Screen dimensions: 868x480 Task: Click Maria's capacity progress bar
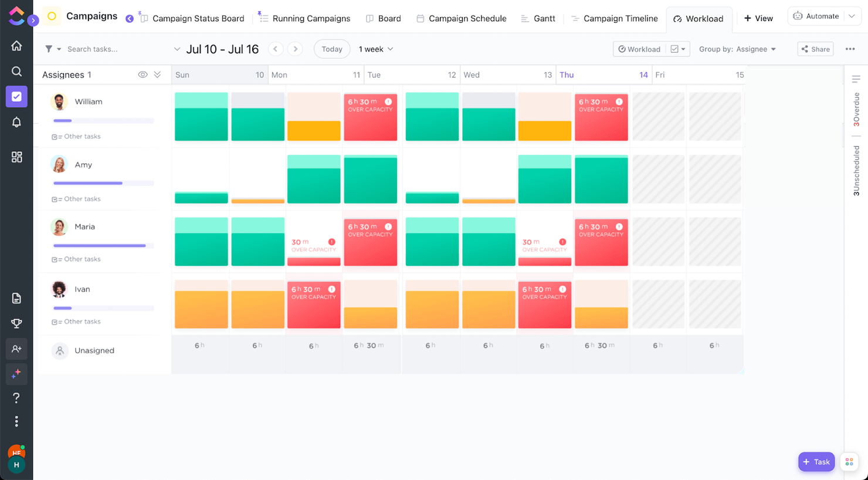pyautogui.click(x=103, y=246)
